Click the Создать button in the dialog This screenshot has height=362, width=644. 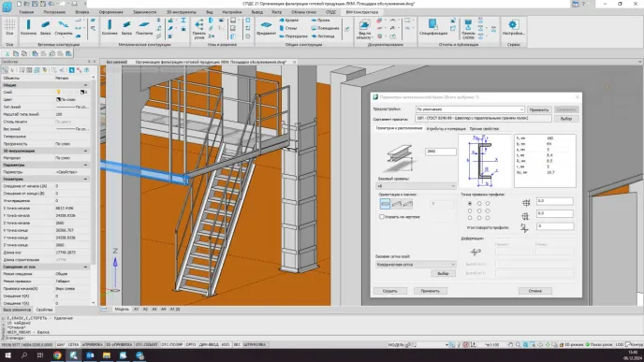(x=390, y=291)
